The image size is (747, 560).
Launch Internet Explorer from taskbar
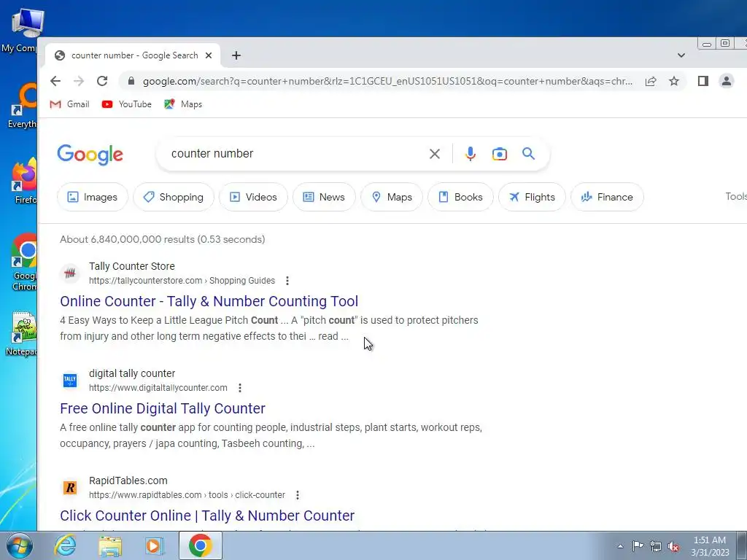coord(65,545)
